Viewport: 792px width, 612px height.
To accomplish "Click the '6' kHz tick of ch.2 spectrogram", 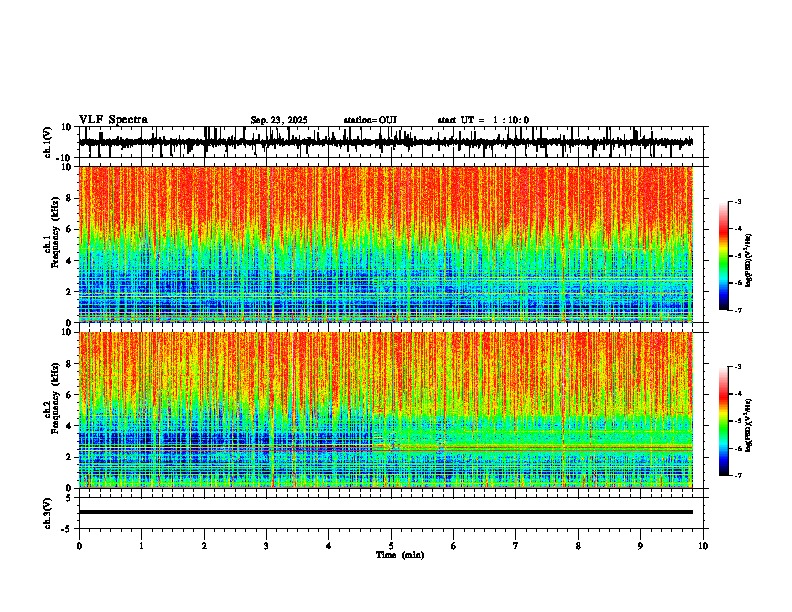I will pyautogui.click(x=70, y=395).
